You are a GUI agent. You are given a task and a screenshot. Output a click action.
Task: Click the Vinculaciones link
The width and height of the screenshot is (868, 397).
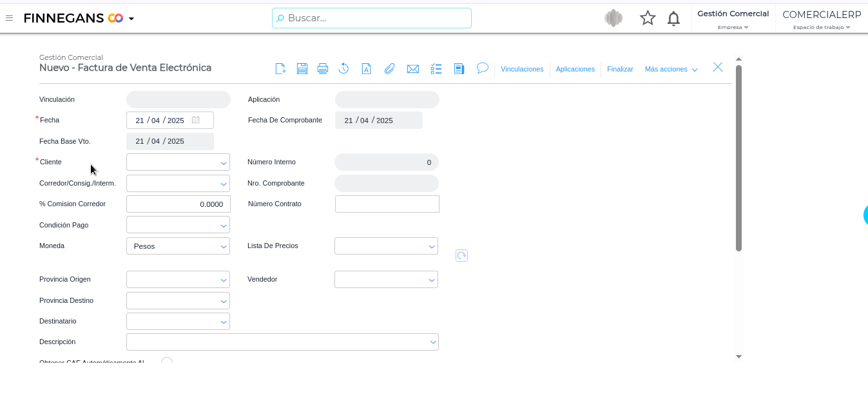(x=522, y=70)
